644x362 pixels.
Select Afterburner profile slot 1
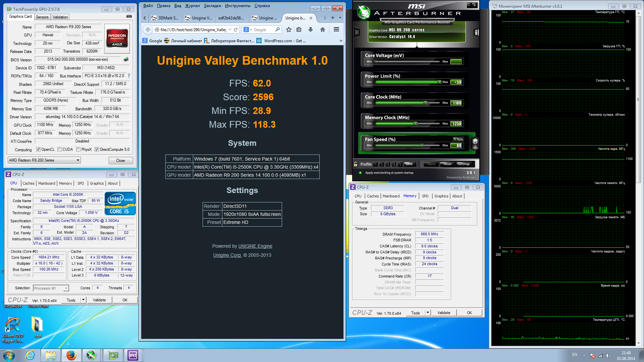click(x=376, y=164)
